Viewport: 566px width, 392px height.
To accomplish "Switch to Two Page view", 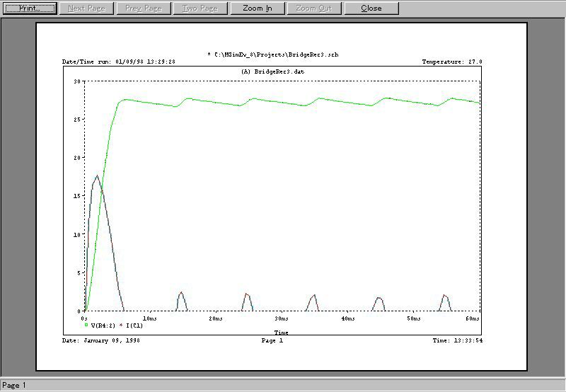I will (x=200, y=8).
